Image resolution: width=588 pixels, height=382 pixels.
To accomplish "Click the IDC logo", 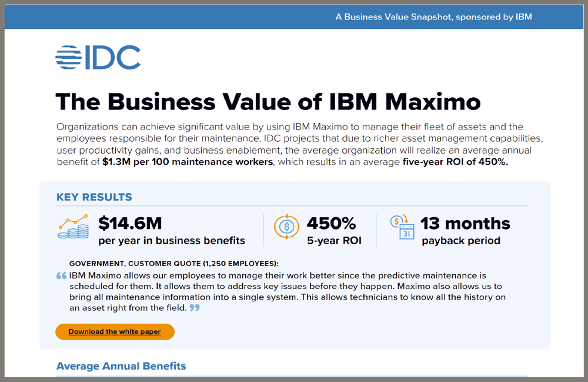I will point(98,58).
